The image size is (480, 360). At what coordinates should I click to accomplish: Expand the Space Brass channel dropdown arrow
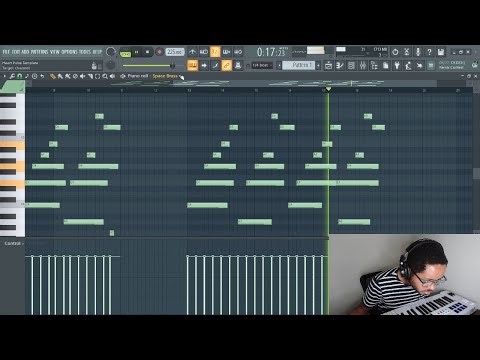pyautogui.click(x=180, y=76)
